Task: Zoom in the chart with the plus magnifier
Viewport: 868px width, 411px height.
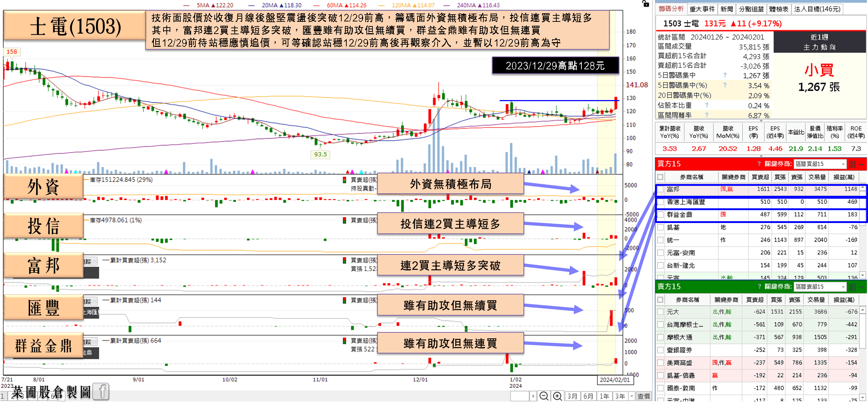Action: click(557, 396)
